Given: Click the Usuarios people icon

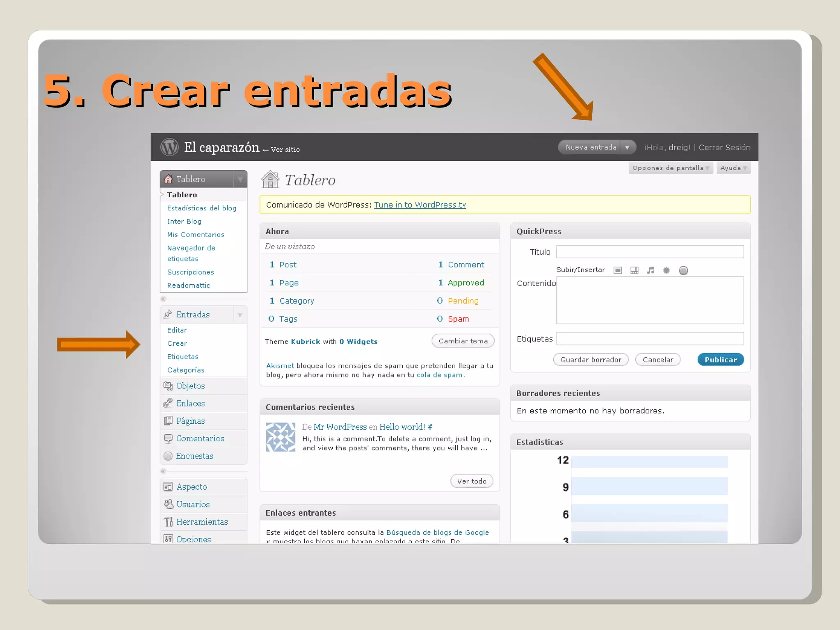Looking at the screenshot, I should 168,504.
